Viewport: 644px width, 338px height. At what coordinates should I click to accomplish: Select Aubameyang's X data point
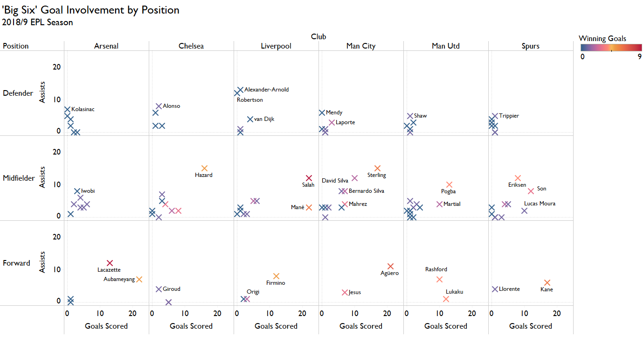click(x=139, y=280)
